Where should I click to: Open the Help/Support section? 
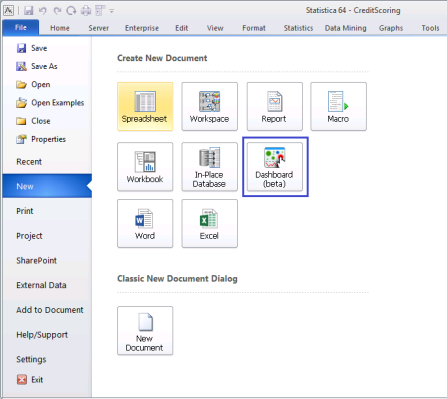[x=42, y=335]
